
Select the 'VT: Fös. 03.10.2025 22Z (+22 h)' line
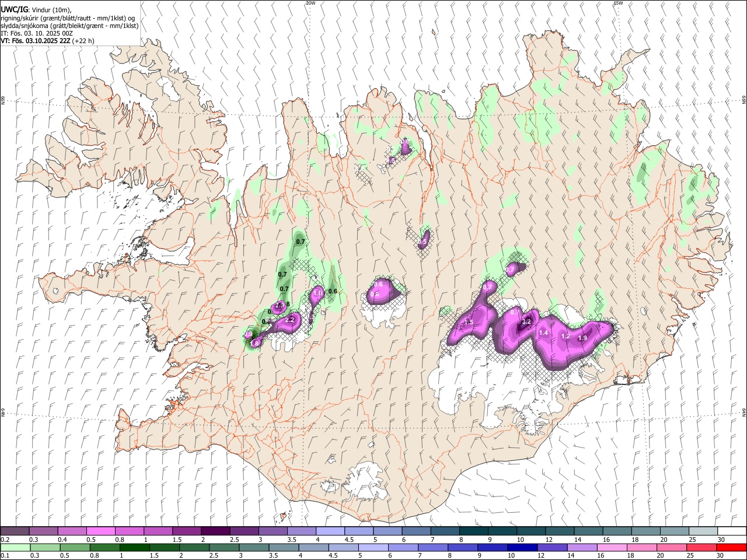tap(47, 41)
